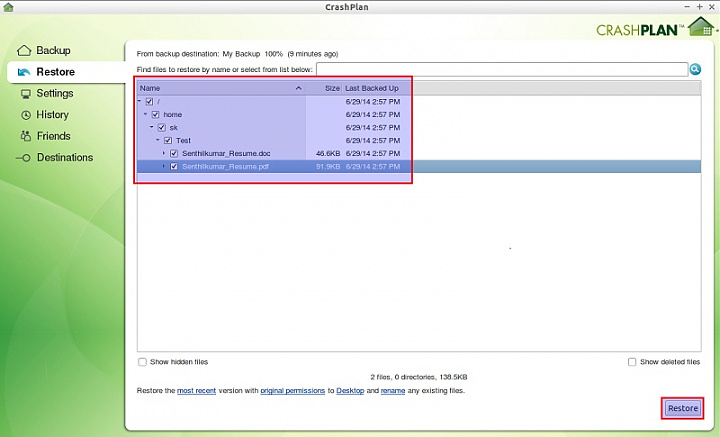Click the Restore sidebar arrow icon
This screenshot has width=720, height=437.
(x=24, y=72)
